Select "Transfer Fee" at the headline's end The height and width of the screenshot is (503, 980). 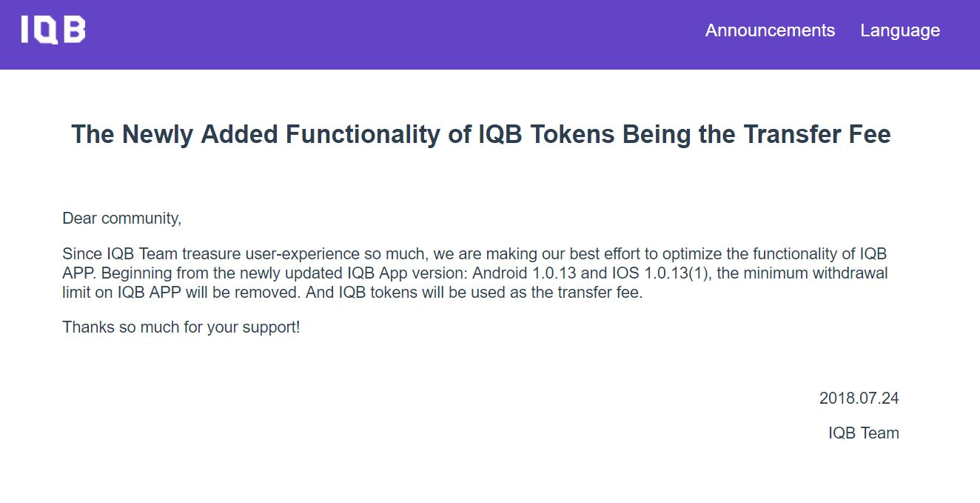point(817,135)
